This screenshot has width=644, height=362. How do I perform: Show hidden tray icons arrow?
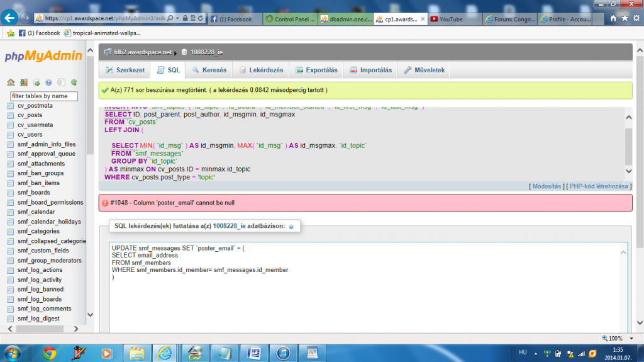pos(536,353)
